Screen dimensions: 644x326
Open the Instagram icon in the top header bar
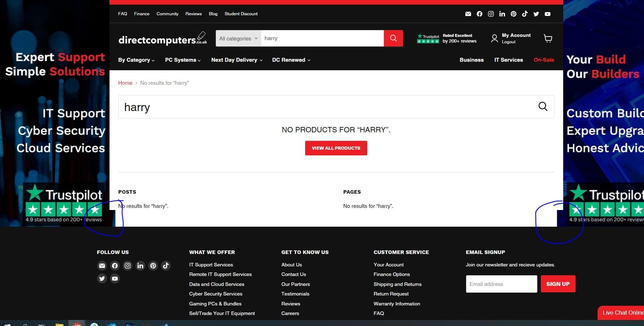click(491, 14)
